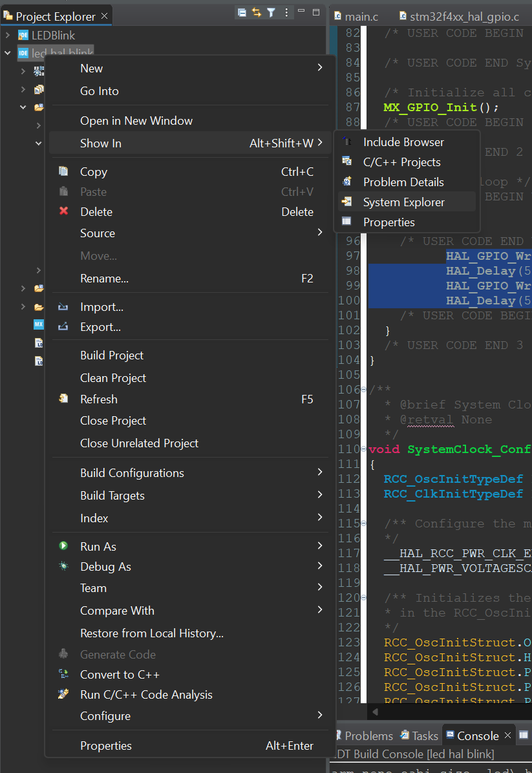Viewport: 532px width, 773px height.
Task: Collapse all projects in Project Explorer
Action: tap(242, 12)
